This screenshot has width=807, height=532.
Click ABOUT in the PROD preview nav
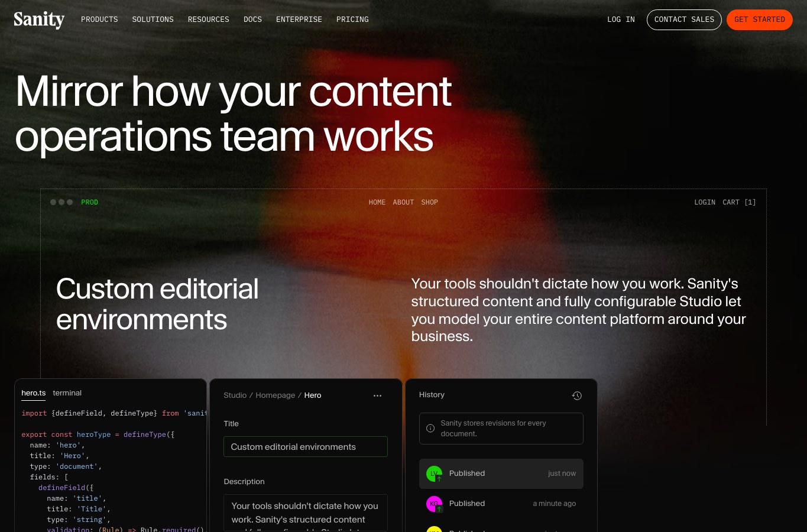tap(403, 202)
